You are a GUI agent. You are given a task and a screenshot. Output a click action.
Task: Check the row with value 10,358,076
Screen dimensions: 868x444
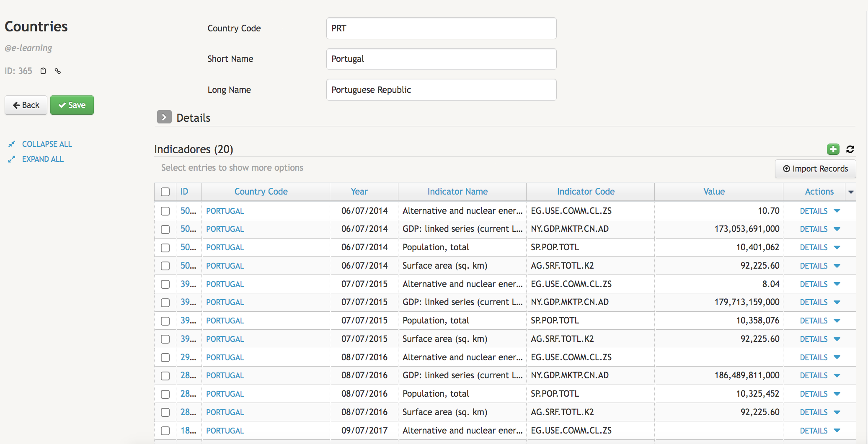[165, 321]
